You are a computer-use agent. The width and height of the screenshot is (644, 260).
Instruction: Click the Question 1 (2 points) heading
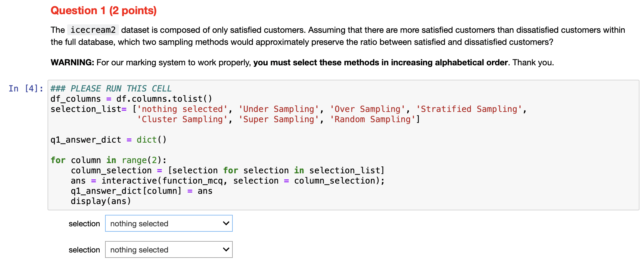tap(104, 11)
